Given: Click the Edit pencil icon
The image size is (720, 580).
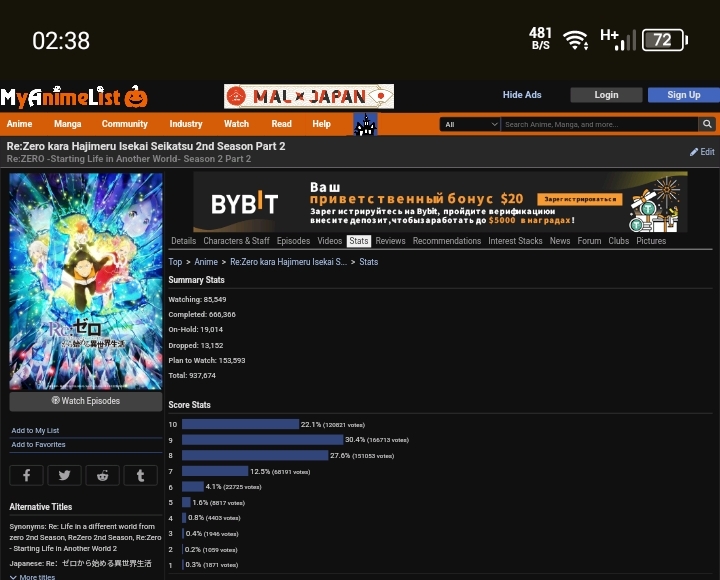Looking at the screenshot, I should click(x=694, y=152).
